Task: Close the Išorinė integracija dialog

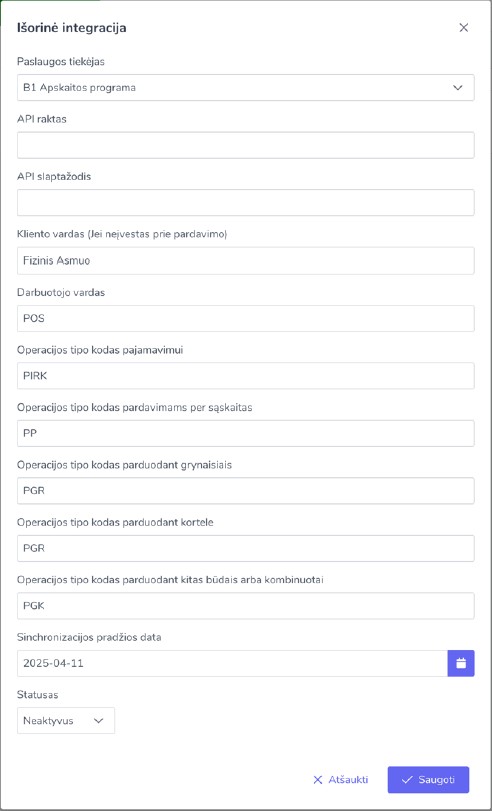Action: [x=464, y=28]
